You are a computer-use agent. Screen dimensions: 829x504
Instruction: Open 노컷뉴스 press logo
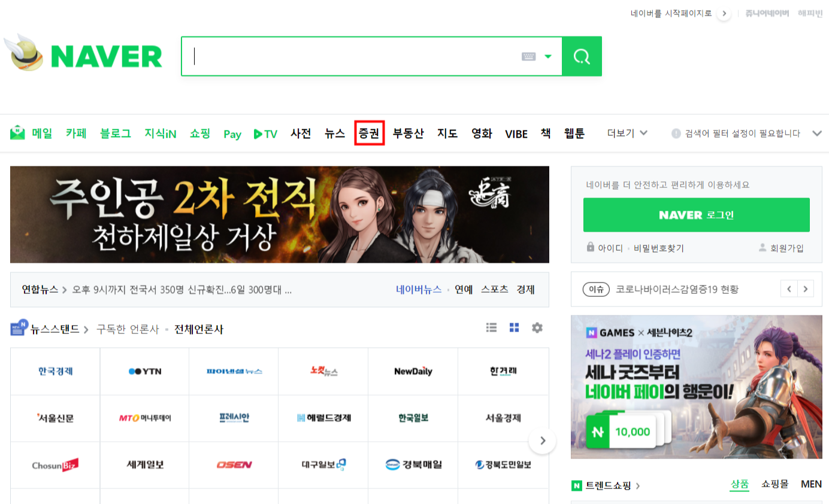tap(323, 371)
